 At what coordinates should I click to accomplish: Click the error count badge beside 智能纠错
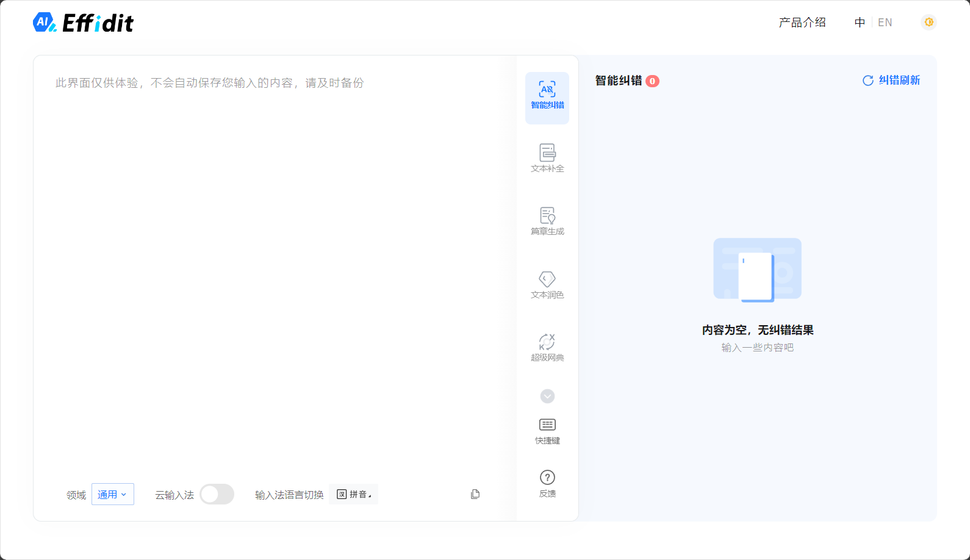coord(652,81)
